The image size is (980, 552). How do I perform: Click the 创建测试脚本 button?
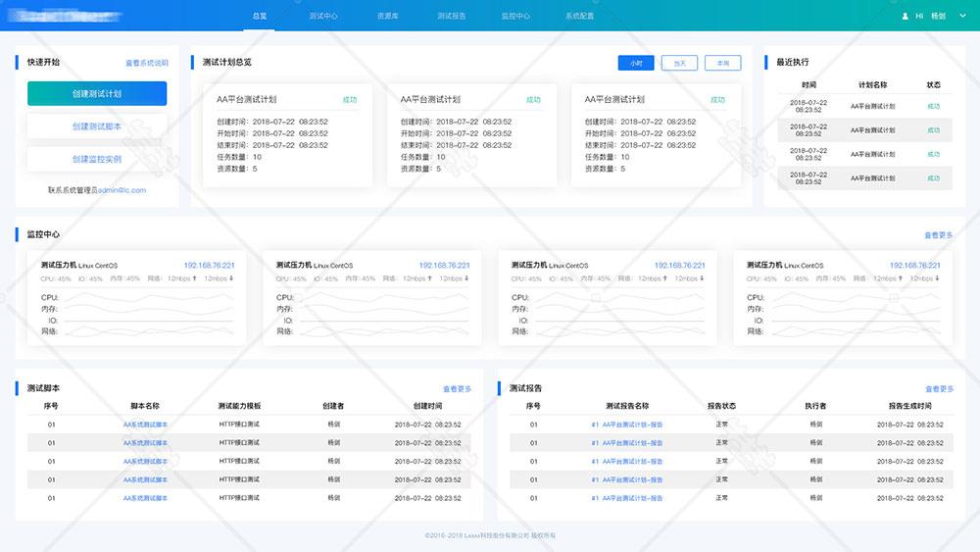click(x=97, y=126)
